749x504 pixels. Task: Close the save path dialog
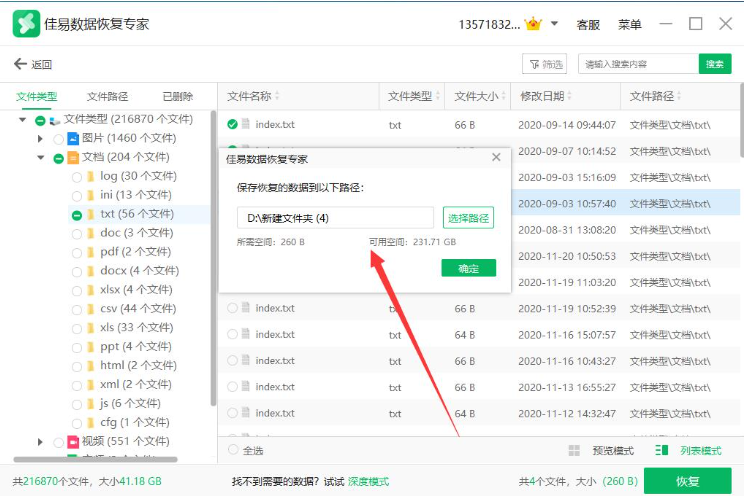(496, 157)
